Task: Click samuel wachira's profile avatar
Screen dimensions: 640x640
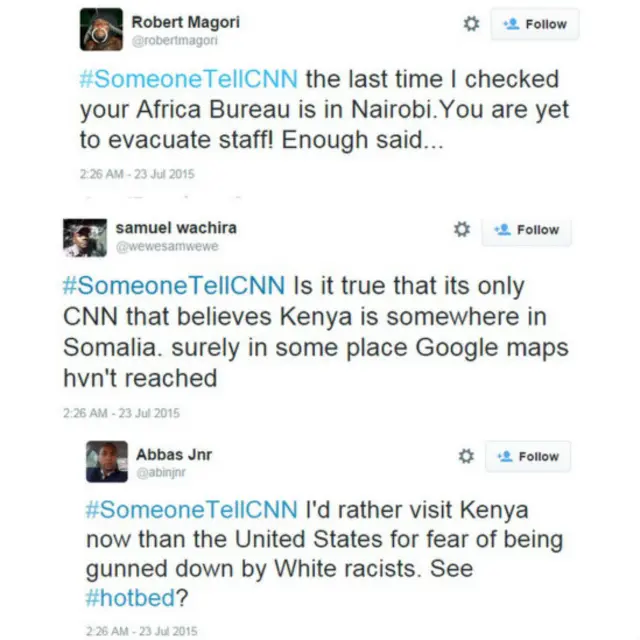Action: 84,237
